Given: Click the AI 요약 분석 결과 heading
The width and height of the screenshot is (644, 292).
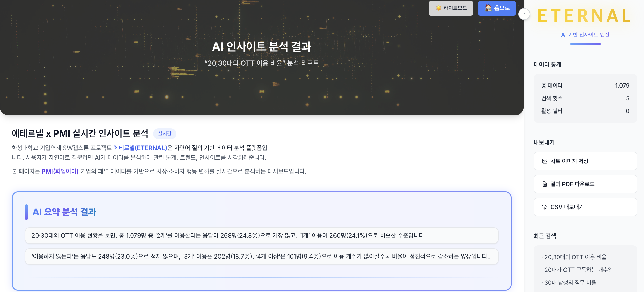Looking at the screenshot, I should pyautogui.click(x=64, y=212).
